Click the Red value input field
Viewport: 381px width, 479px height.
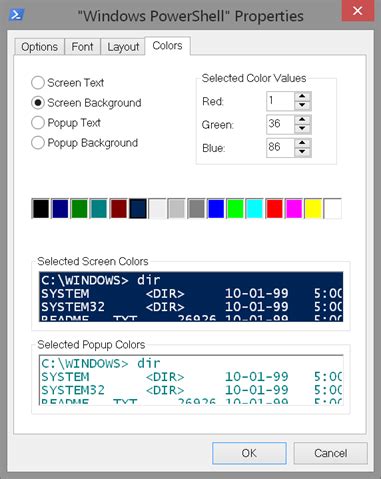click(x=280, y=101)
